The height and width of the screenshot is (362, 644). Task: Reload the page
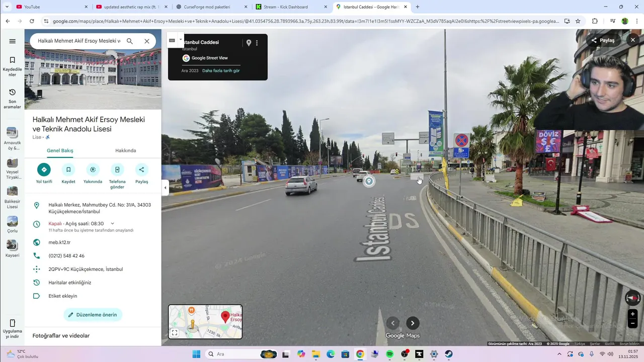click(x=32, y=21)
